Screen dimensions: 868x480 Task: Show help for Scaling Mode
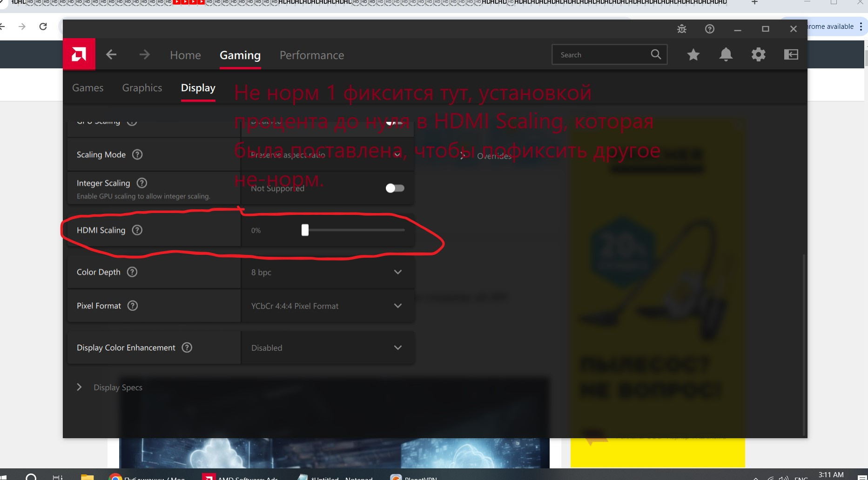pyautogui.click(x=137, y=154)
